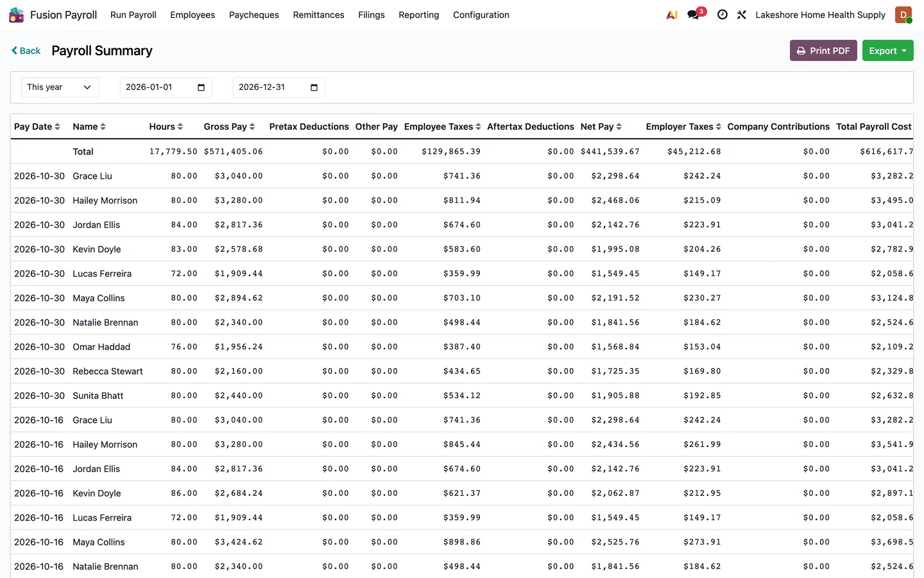Expand the Export dropdown button
Viewport: 924px width, 578px height.
(x=888, y=51)
